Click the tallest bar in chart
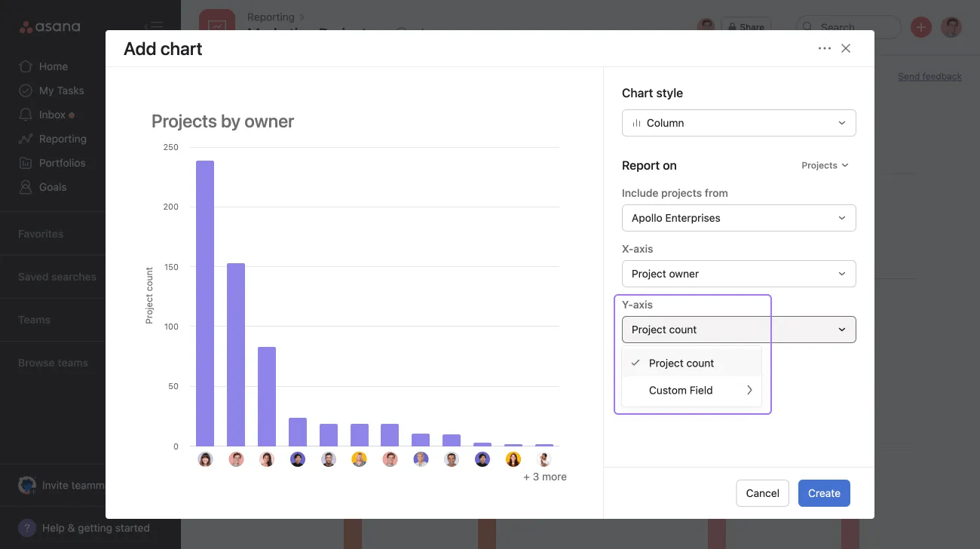Image resolution: width=980 pixels, height=549 pixels. (x=205, y=303)
